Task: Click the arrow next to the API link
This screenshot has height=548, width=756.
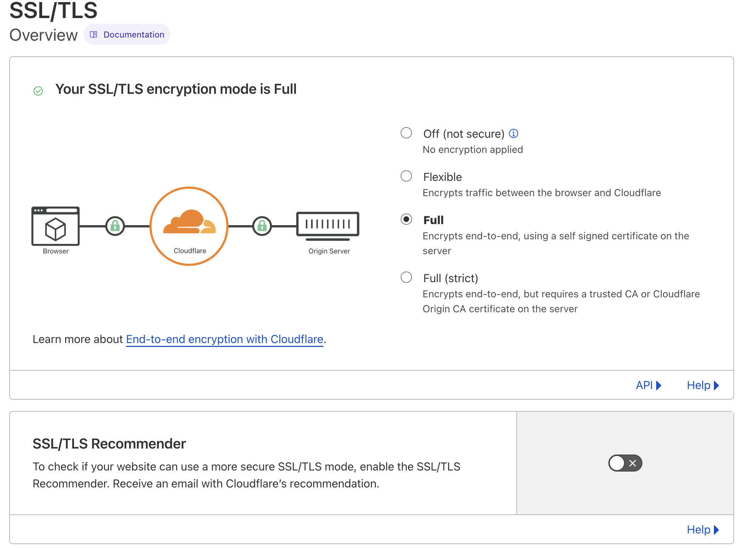Action: (x=659, y=385)
